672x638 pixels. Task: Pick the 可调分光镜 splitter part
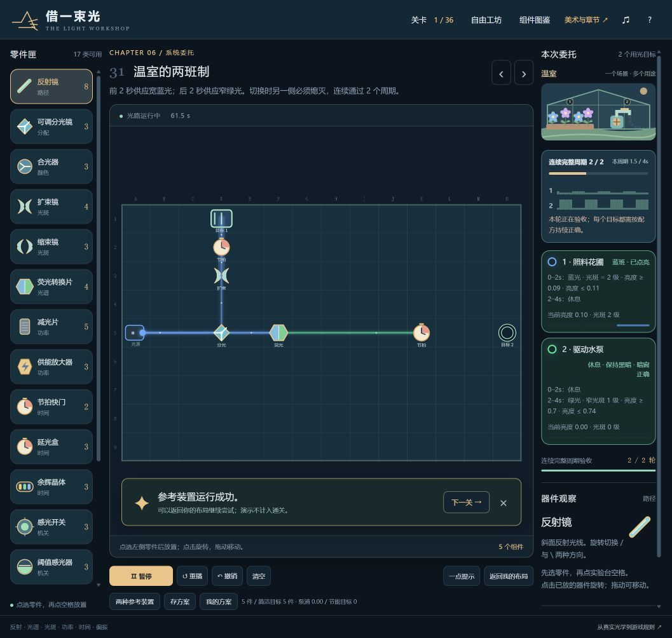(x=51, y=126)
